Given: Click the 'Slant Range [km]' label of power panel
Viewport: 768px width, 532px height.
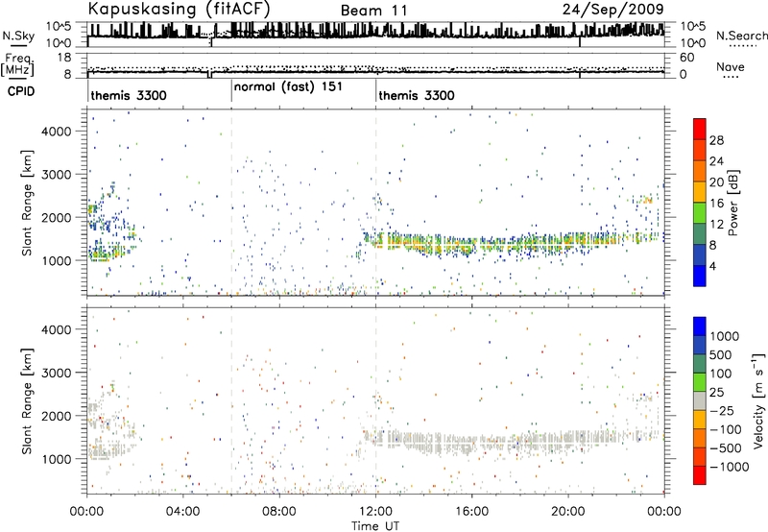Looking at the screenshot, I should click(28, 203).
